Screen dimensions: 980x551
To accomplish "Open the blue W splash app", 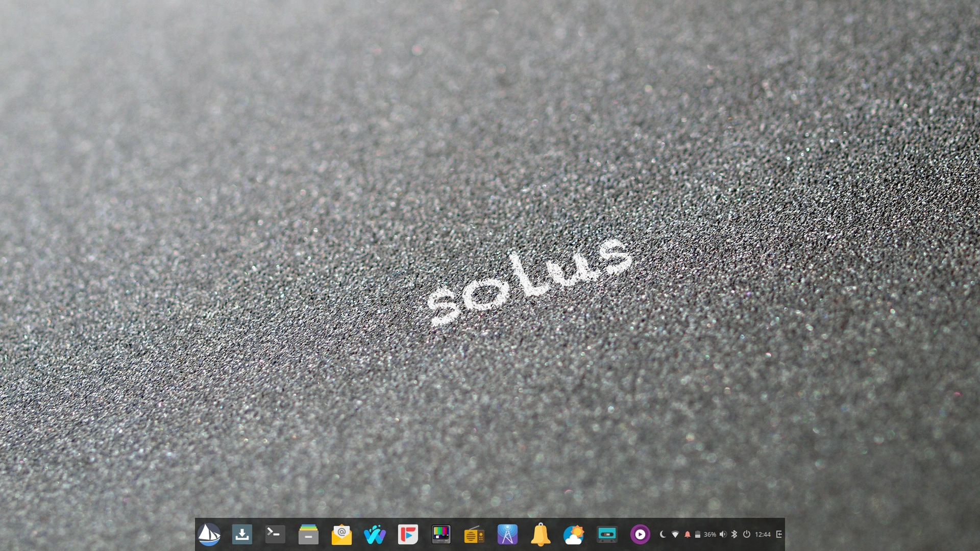I will (x=375, y=535).
